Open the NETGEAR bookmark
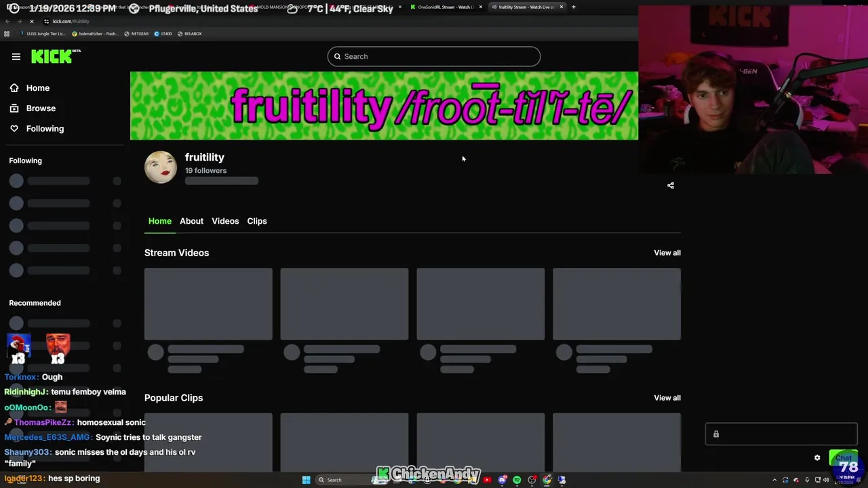Screen dimensions: 868x488 (x=136, y=33)
